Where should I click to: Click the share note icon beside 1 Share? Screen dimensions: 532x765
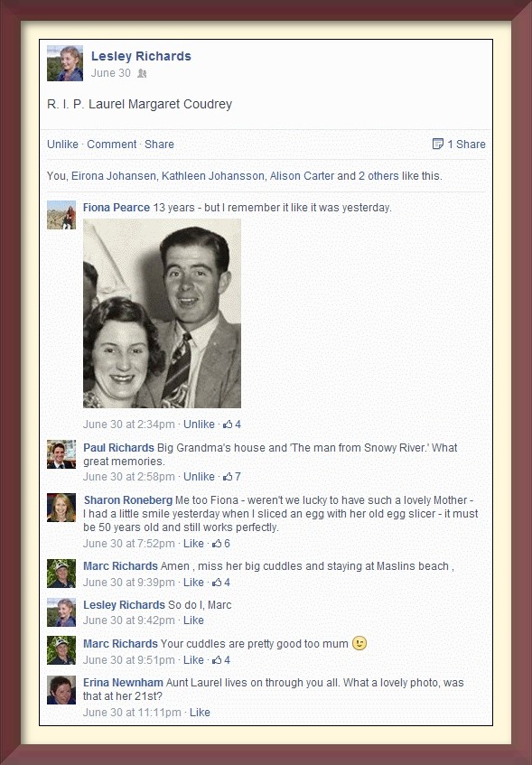(x=438, y=144)
